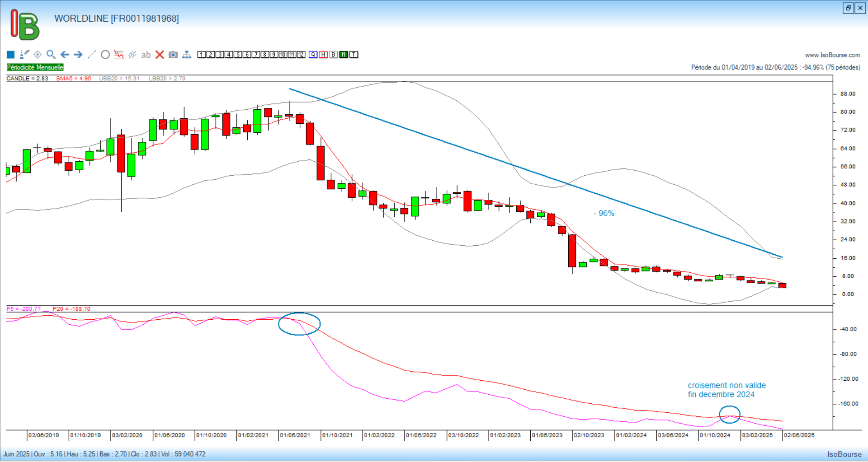The width and height of the screenshot is (868, 462).
Task: Click the 03/06/2019 date axis label
Action: pos(44,435)
